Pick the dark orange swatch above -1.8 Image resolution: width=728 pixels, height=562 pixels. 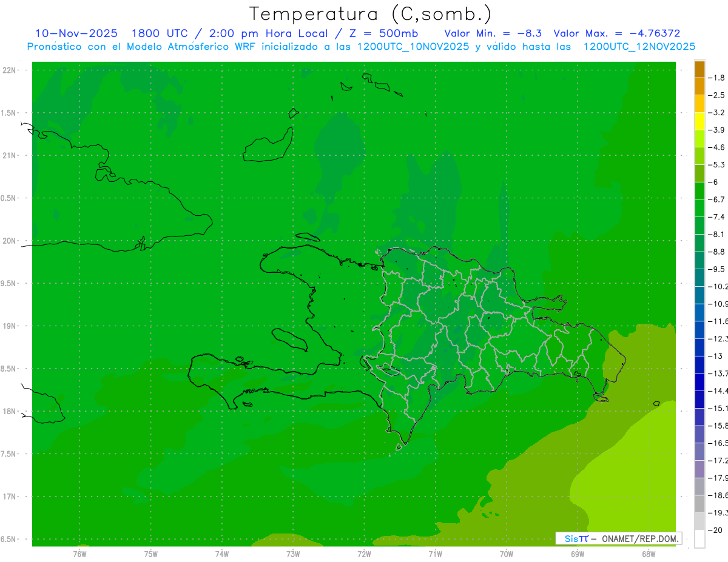[x=700, y=69]
